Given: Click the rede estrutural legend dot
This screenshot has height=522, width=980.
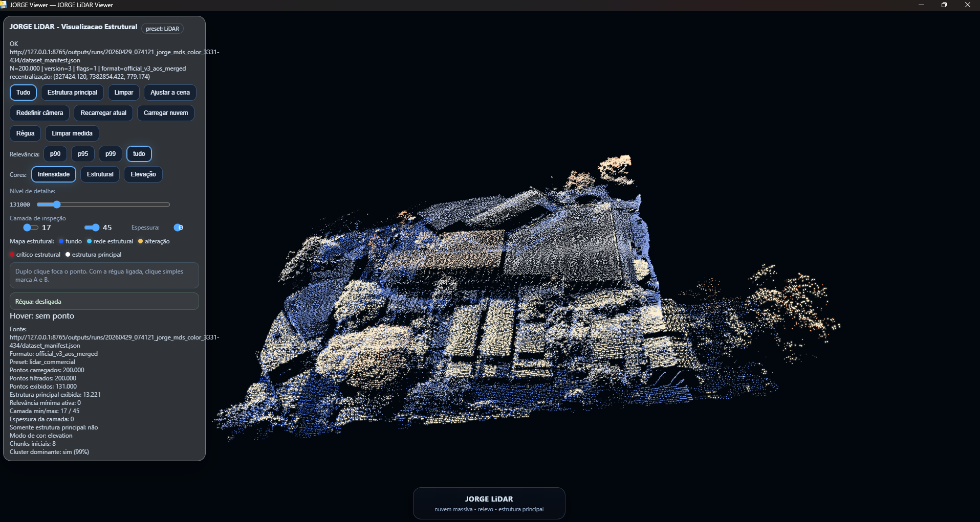Looking at the screenshot, I should 89,241.
